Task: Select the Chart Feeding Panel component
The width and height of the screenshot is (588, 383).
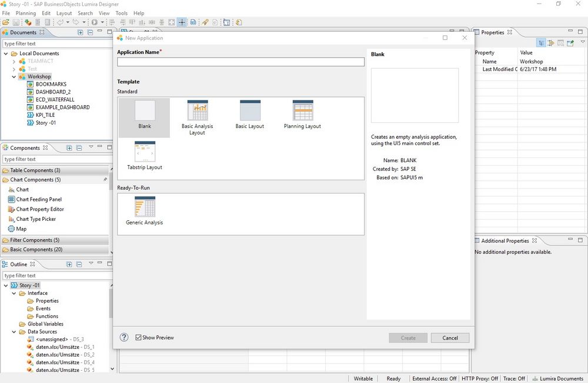Action: point(35,199)
